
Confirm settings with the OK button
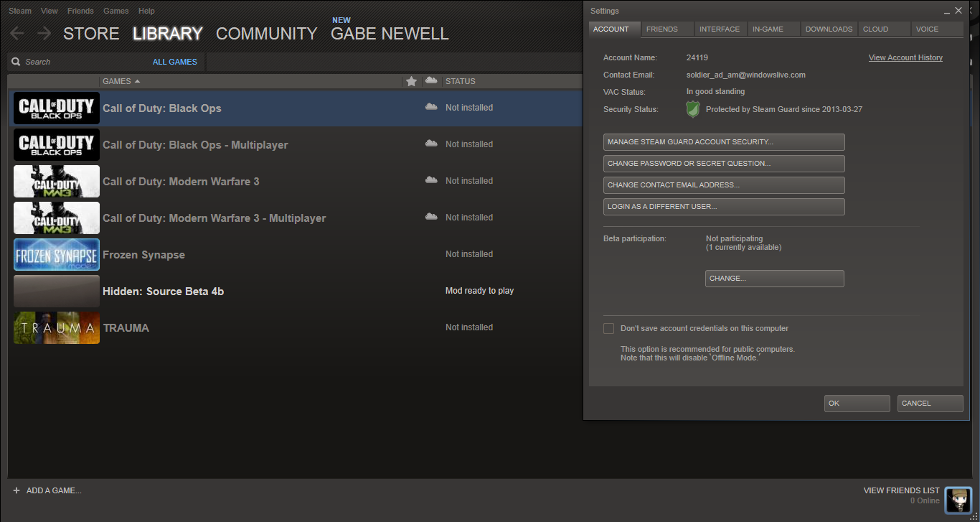pos(857,404)
